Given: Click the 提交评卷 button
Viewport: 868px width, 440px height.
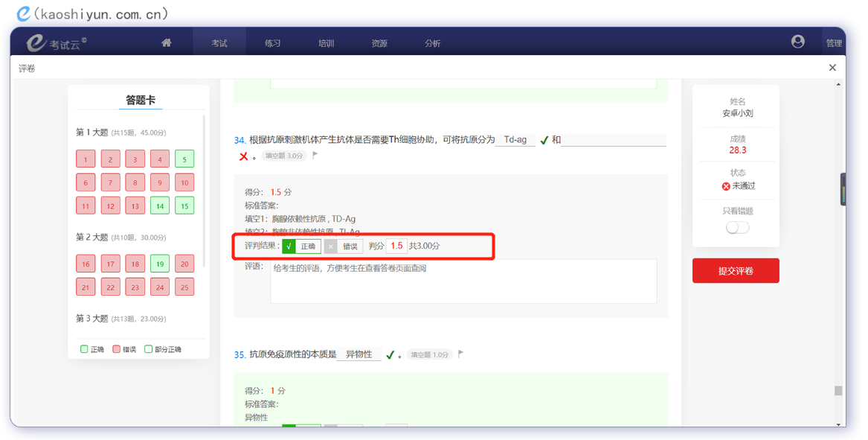Looking at the screenshot, I should [735, 271].
